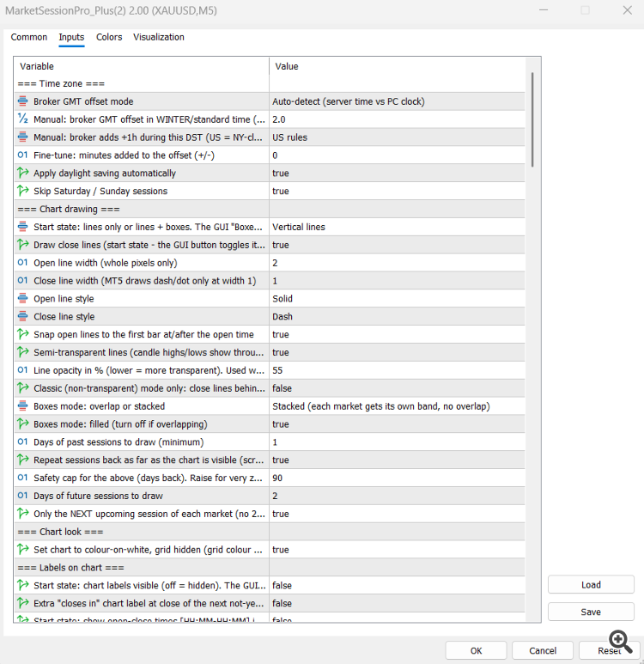Open the Vertical lines start state value
644x664 pixels.
tap(398, 227)
